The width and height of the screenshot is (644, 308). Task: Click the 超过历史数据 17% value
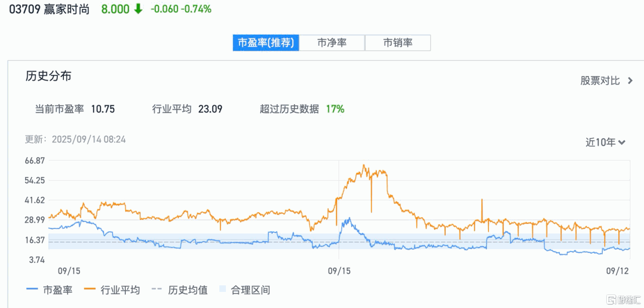tap(335, 109)
